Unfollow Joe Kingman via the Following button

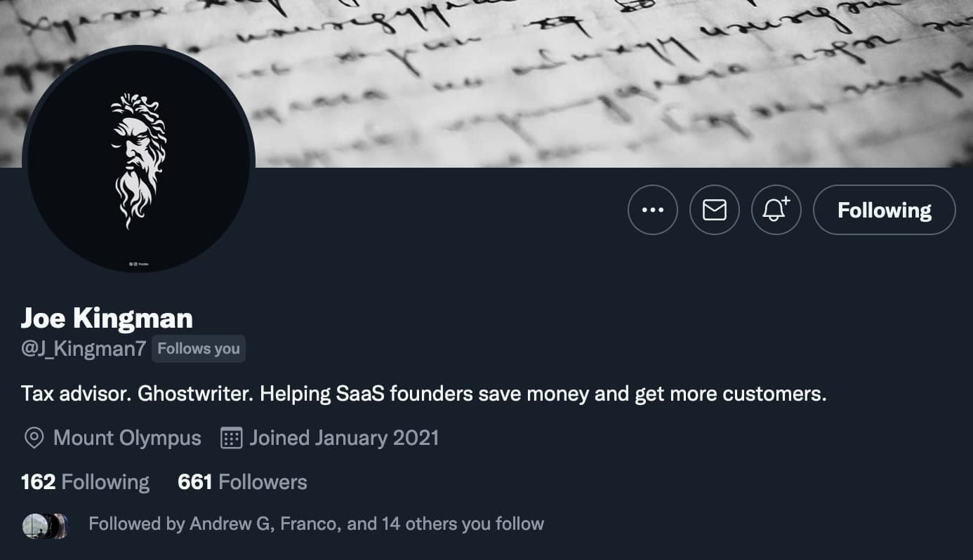pyautogui.click(x=884, y=210)
